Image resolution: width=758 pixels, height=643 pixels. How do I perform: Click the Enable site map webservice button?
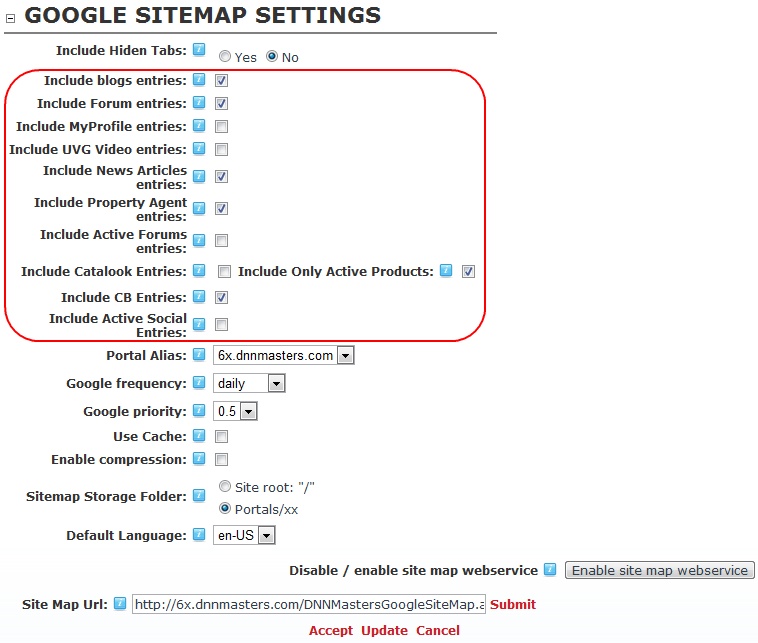pos(659,570)
